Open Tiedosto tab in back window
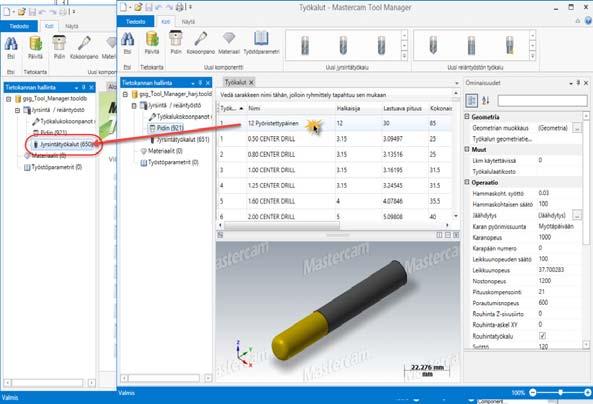 pyautogui.click(x=19, y=26)
